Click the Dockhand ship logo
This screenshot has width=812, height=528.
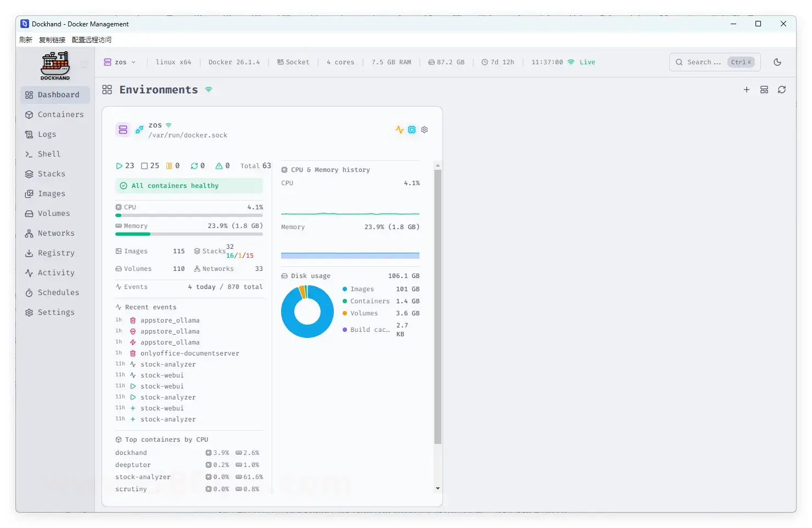(x=55, y=65)
